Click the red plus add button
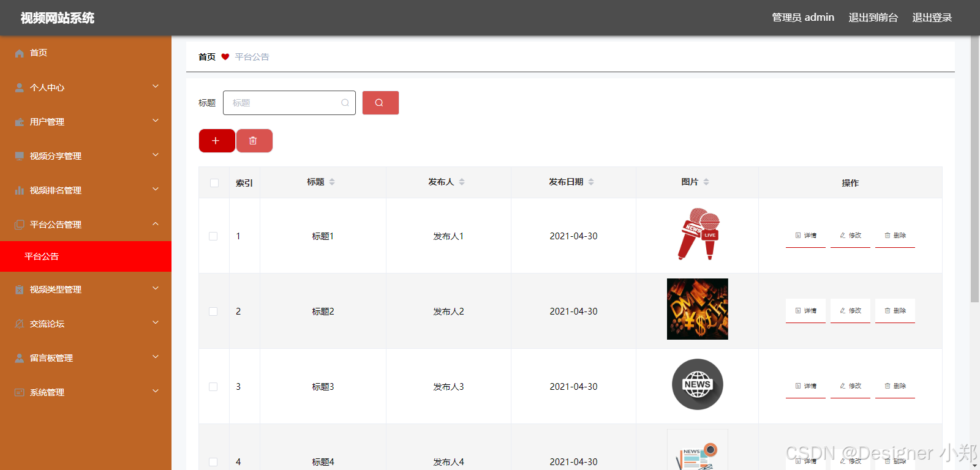Viewport: 980px width, 470px height. (x=217, y=141)
